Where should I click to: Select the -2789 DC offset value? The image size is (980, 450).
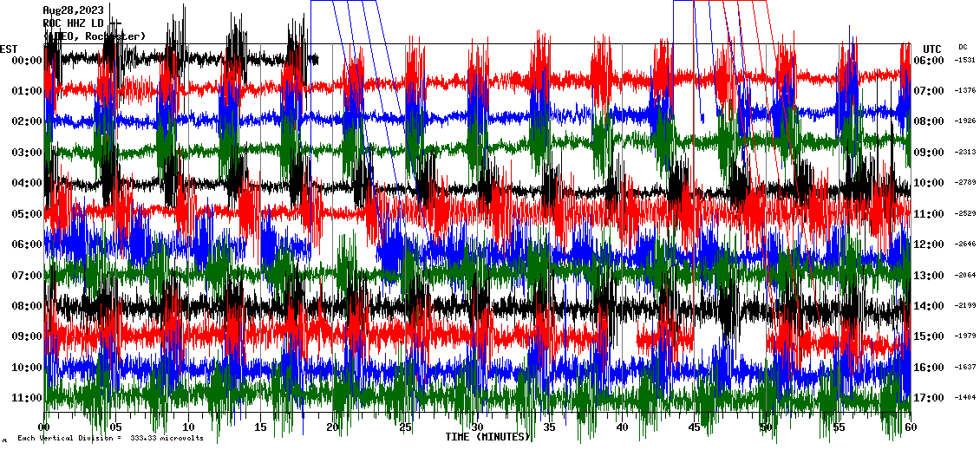pos(965,183)
